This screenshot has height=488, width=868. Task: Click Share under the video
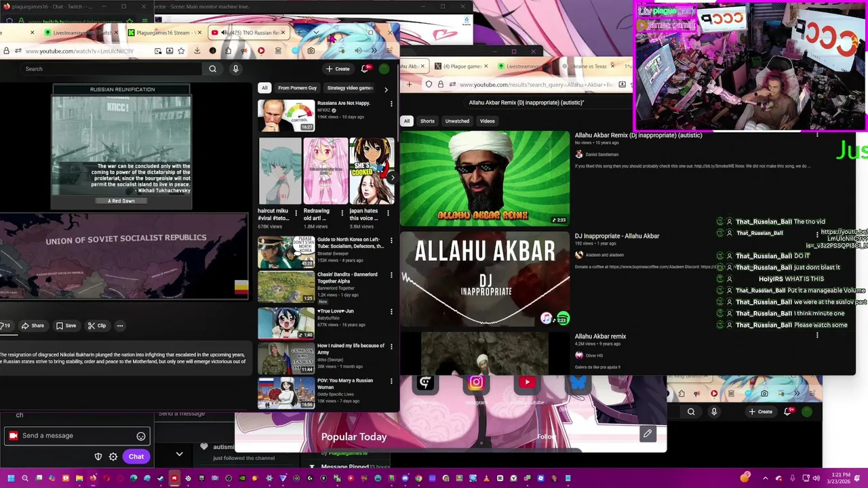[x=33, y=325]
